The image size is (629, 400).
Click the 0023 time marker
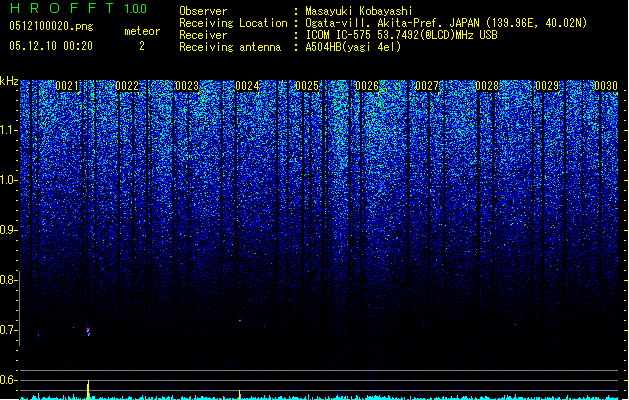click(187, 86)
